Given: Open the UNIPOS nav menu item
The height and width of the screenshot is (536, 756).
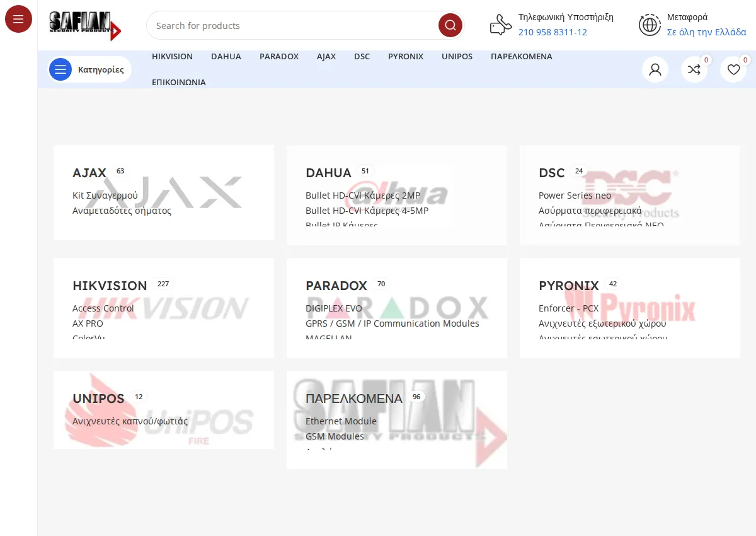Looking at the screenshot, I should 457,56.
